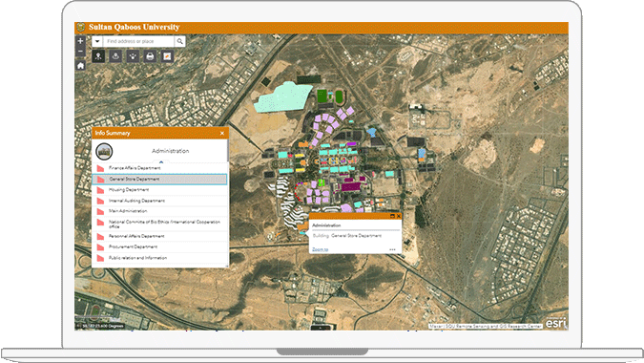Open the search source dropdown arrow

pyautogui.click(x=97, y=41)
